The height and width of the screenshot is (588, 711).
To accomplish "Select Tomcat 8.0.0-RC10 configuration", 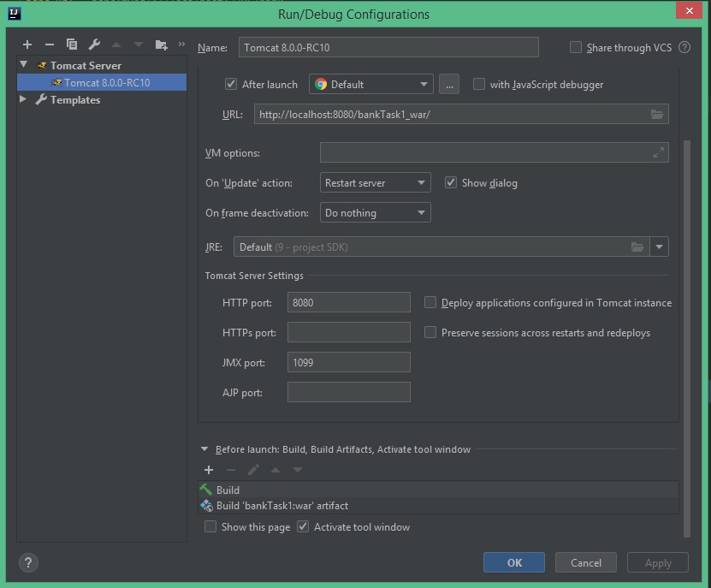I will point(102,82).
